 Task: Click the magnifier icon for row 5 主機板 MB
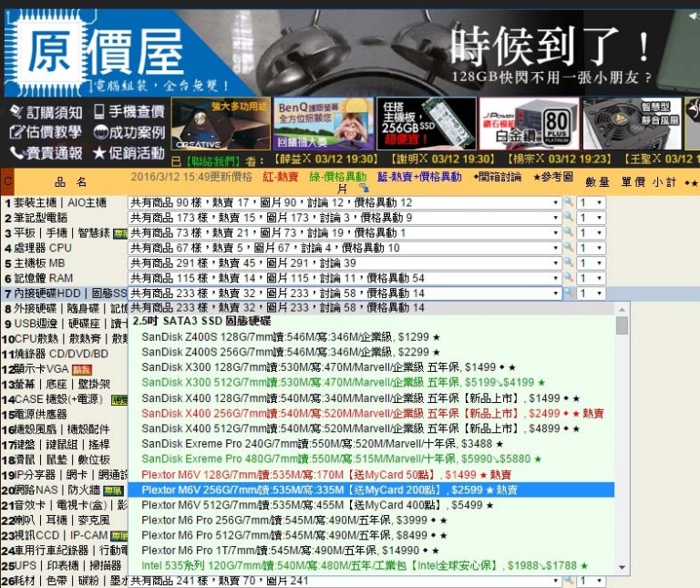(569, 263)
